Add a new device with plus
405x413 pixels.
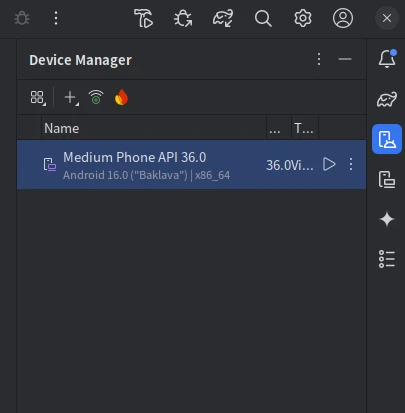tap(71, 98)
